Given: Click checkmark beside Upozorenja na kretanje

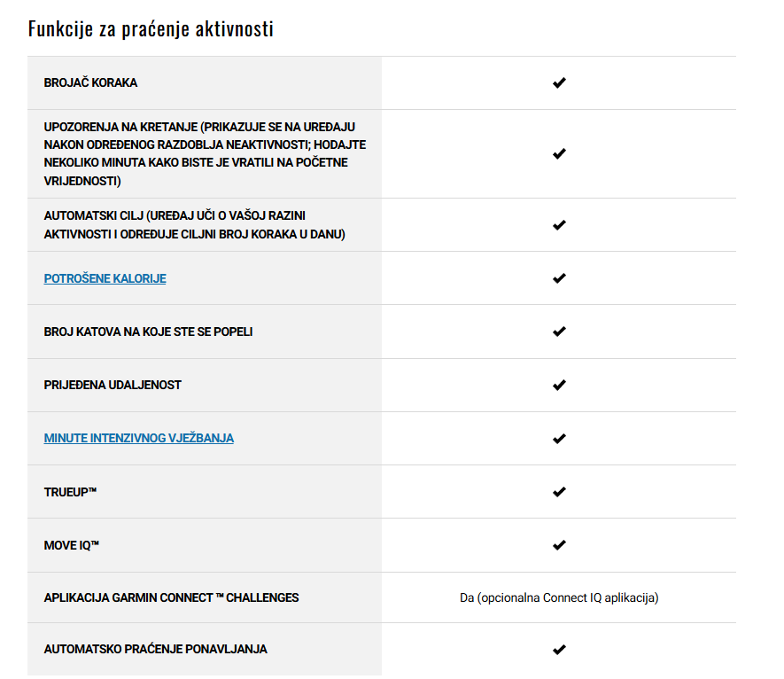Looking at the screenshot, I should tap(559, 153).
